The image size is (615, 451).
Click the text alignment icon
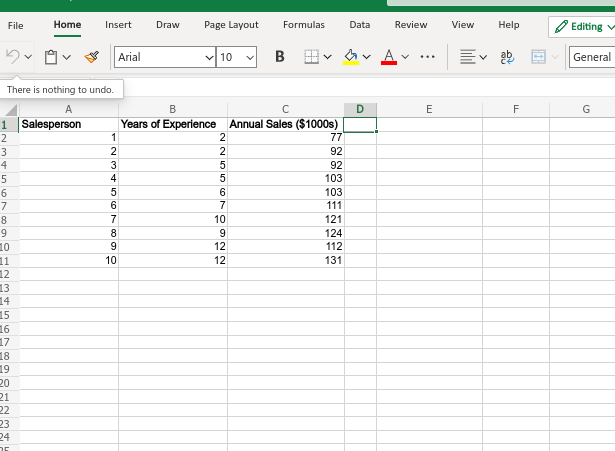pos(468,57)
